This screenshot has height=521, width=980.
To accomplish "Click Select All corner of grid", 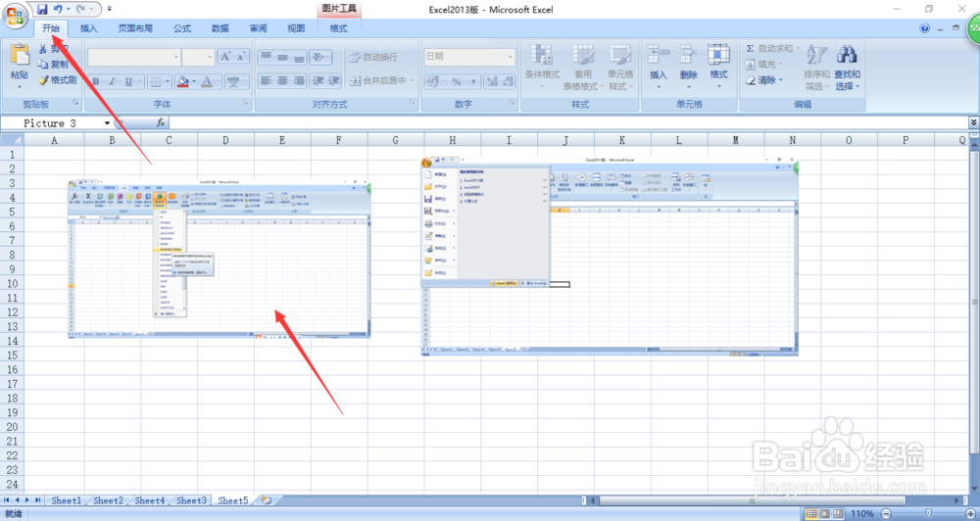I will [12, 140].
